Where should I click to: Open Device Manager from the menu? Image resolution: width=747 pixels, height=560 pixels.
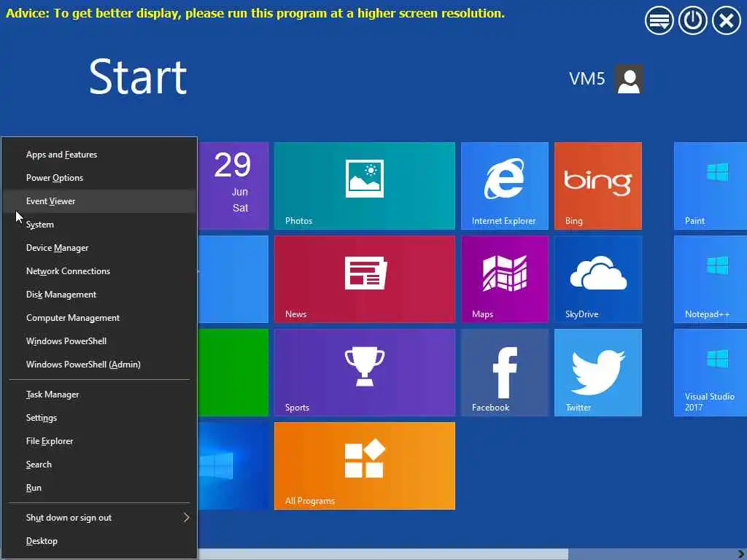tap(99, 248)
